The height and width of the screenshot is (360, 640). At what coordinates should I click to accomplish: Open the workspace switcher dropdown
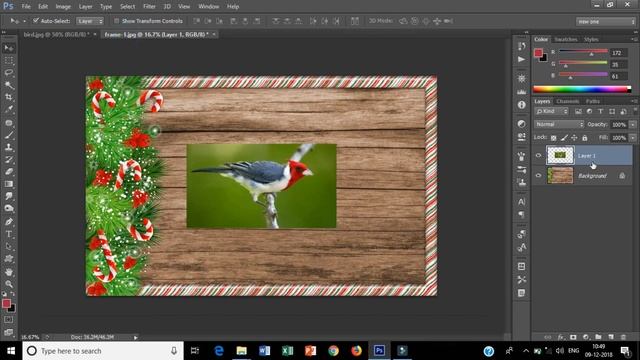click(x=606, y=21)
